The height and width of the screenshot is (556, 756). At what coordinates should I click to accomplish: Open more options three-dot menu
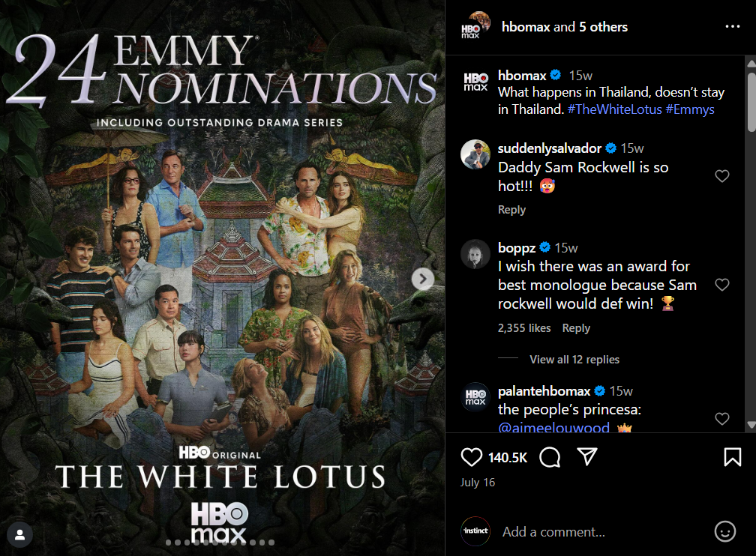pos(732,26)
